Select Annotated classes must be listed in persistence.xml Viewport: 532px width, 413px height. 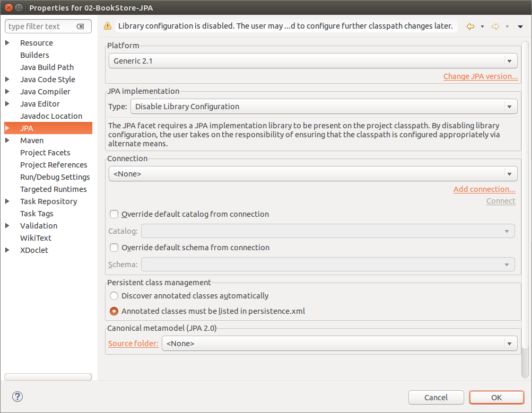(114, 311)
